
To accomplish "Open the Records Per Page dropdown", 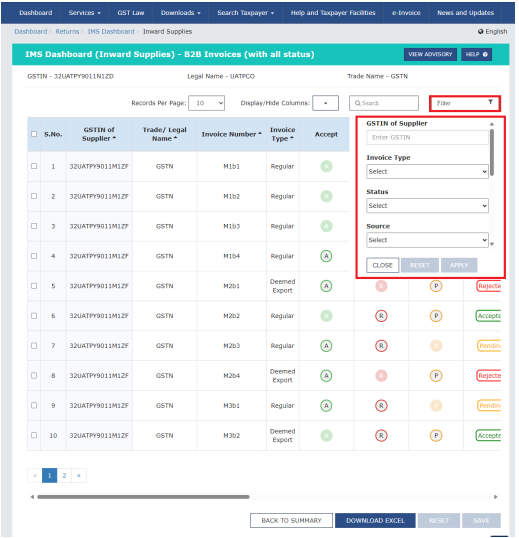I will (x=207, y=103).
